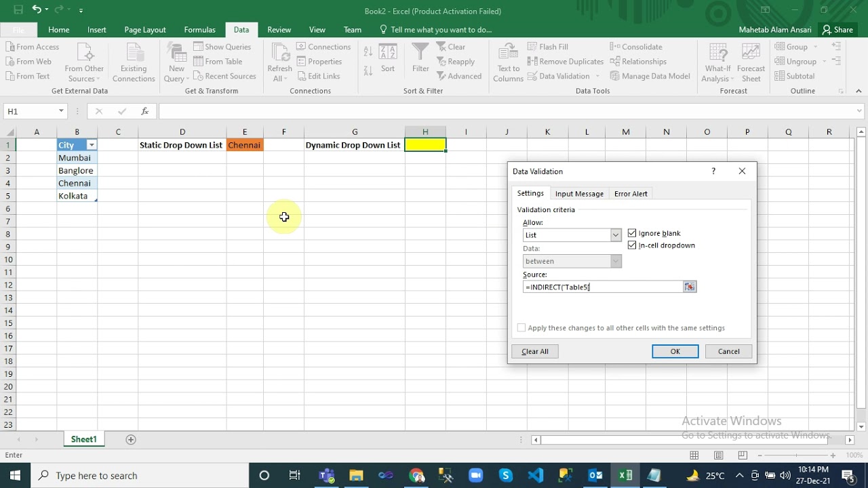Select Normal view icon in status bar
Image resolution: width=868 pixels, height=488 pixels.
(694, 455)
